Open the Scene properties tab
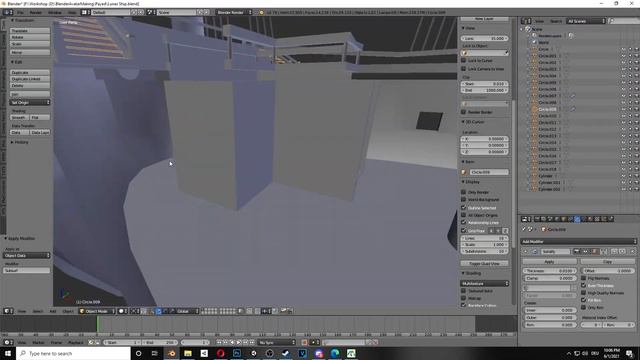640x360 pixels. click(x=550, y=219)
